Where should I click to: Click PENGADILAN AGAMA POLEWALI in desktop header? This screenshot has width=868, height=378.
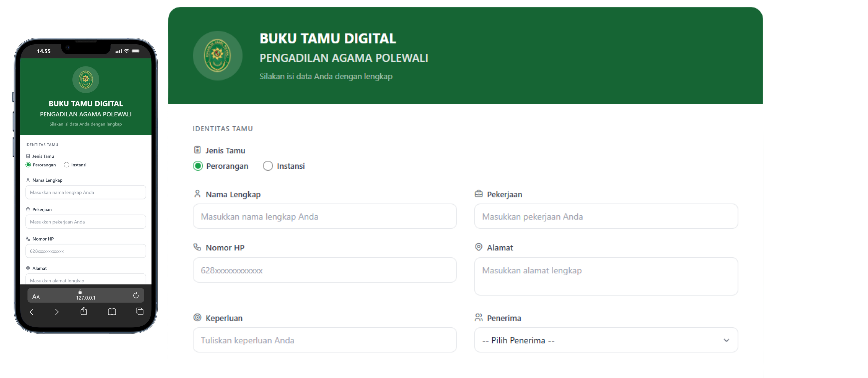tap(344, 58)
